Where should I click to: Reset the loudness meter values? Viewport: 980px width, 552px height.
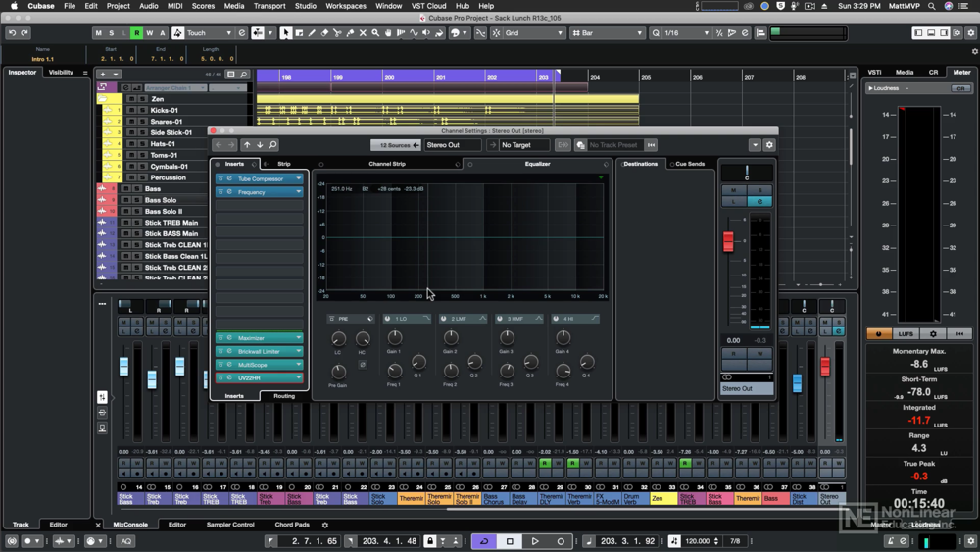pyautogui.click(x=959, y=333)
